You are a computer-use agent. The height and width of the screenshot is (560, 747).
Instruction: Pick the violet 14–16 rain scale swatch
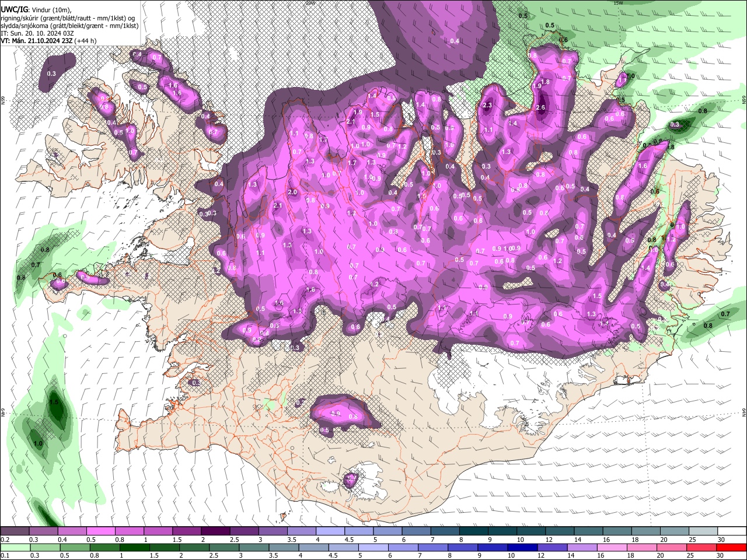[x=582, y=548]
